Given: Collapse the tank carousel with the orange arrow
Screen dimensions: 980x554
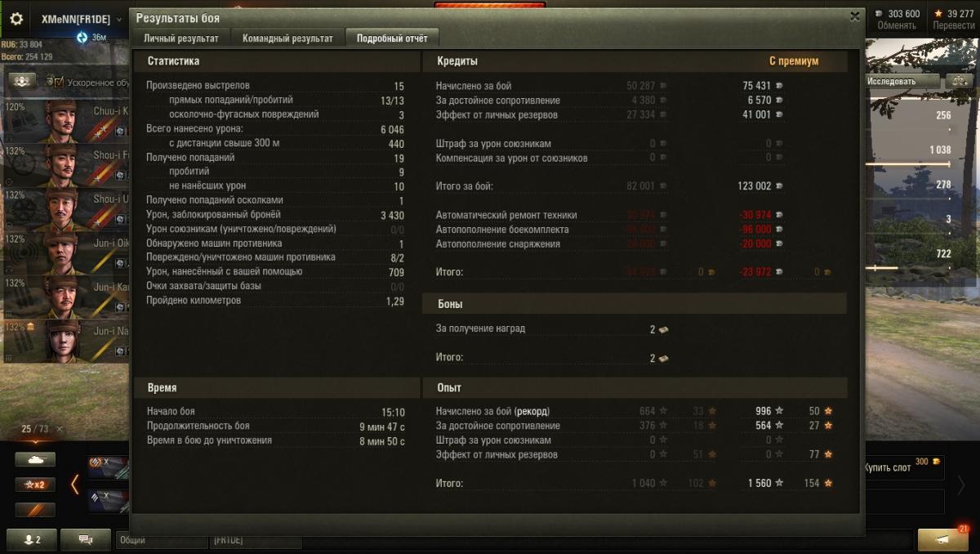Looking at the screenshot, I should point(75,485).
